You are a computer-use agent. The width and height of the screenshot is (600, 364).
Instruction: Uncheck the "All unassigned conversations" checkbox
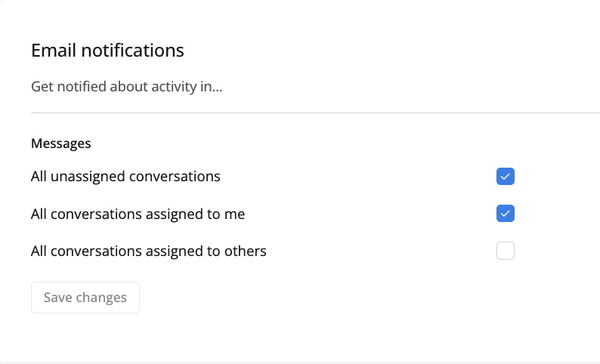pos(506,177)
